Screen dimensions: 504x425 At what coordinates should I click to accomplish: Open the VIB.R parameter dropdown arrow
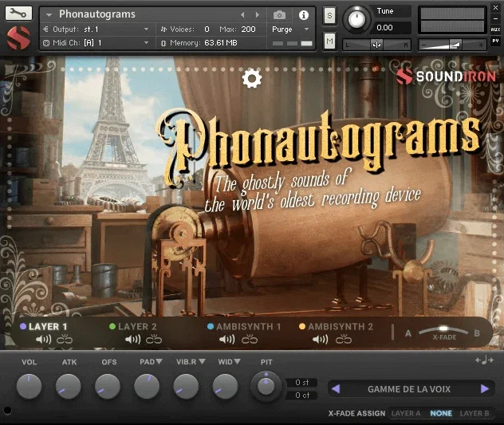pyautogui.click(x=202, y=362)
